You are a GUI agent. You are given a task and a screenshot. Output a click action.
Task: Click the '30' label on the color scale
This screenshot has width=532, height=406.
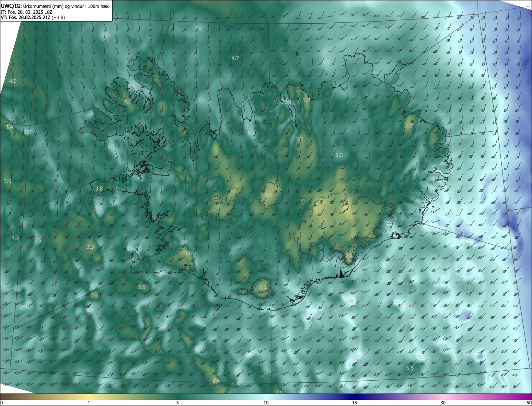coord(443,403)
